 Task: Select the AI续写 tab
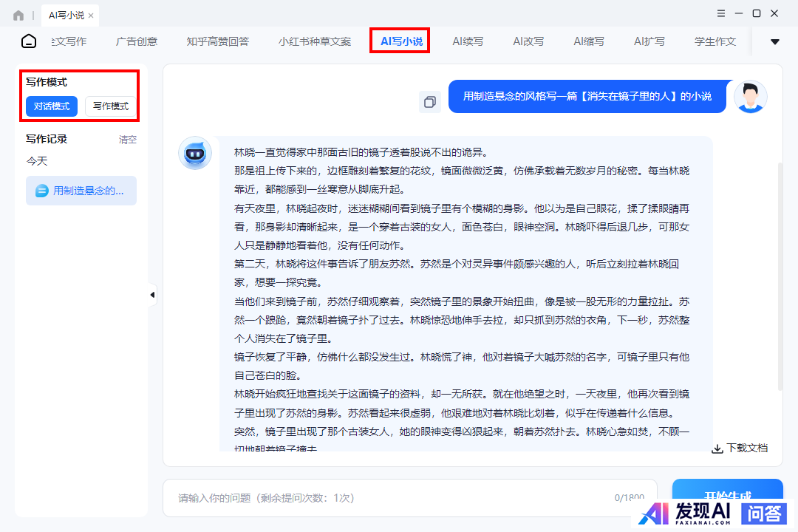(x=468, y=41)
